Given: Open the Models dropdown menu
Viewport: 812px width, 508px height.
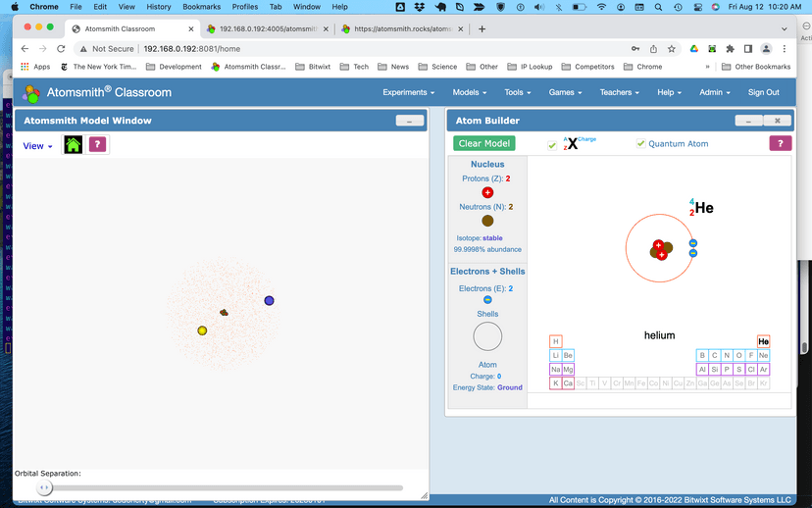Looking at the screenshot, I should coord(471,92).
